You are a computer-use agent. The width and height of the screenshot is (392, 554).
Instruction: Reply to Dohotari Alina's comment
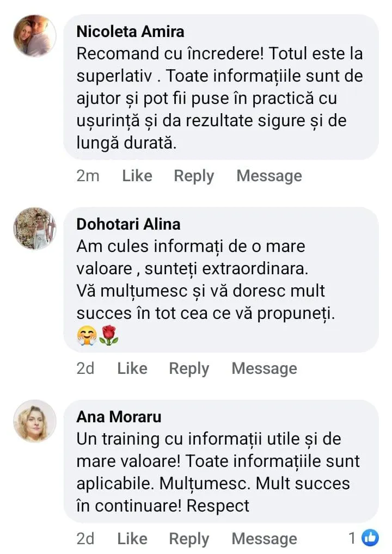pyautogui.click(x=189, y=369)
